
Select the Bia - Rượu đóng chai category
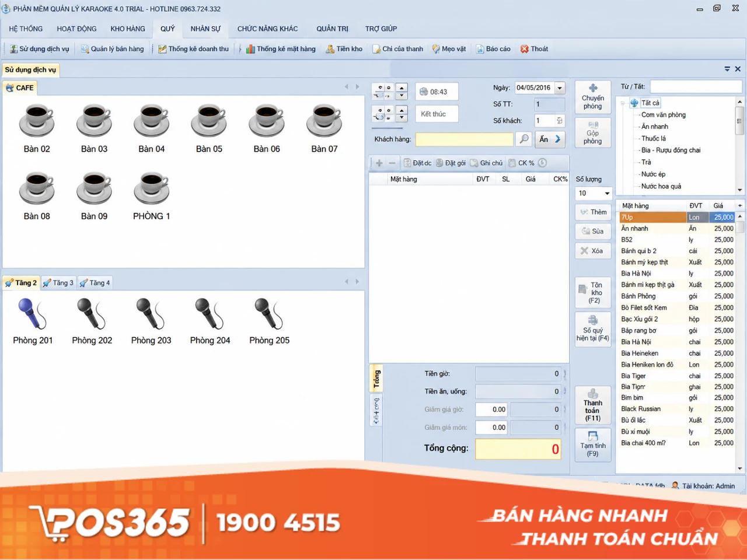coord(671,150)
